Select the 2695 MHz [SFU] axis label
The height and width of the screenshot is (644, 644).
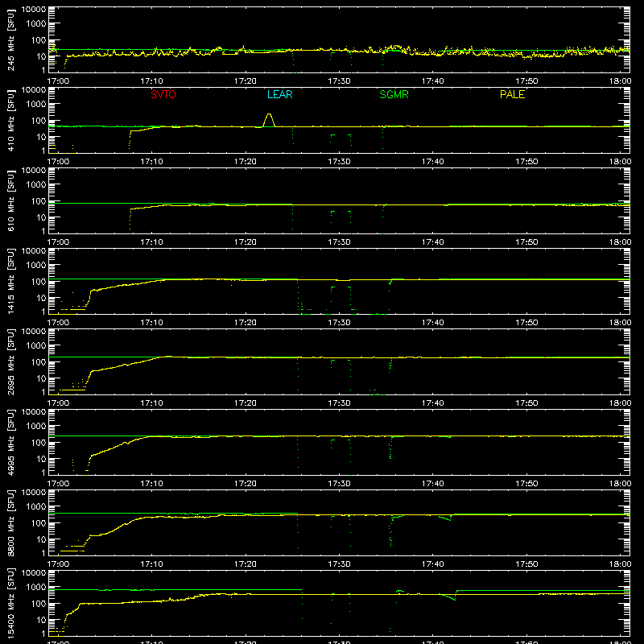[10, 361]
